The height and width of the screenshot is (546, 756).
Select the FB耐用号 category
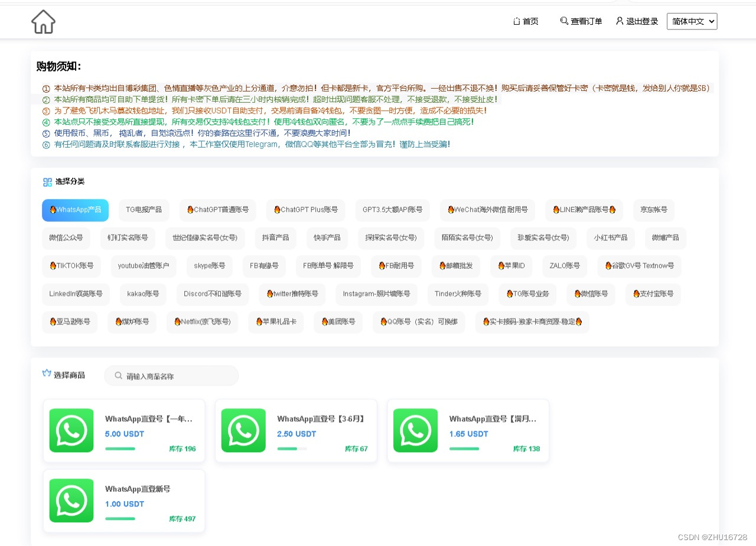coord(396,266)
